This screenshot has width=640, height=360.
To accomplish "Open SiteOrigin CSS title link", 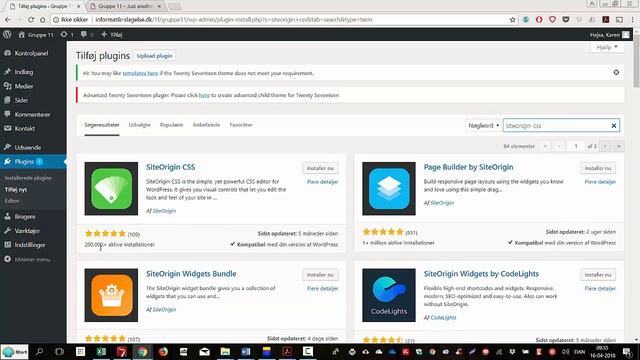I will click(171, 167).
